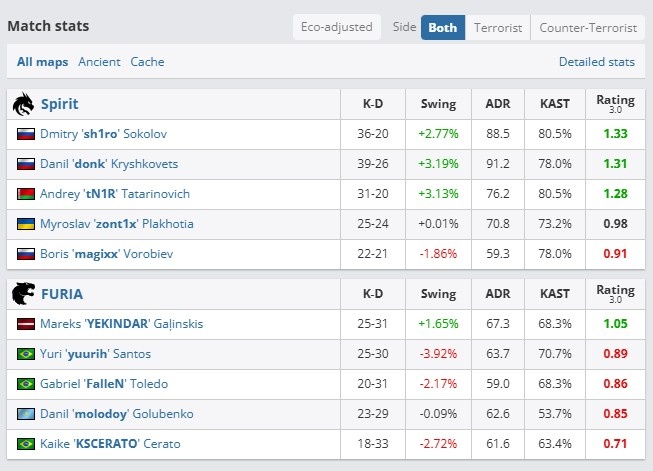653x471 pixels.
Task: Open Mareks 'YEKINDAR' Galinskis' profile
Action: 121,324
